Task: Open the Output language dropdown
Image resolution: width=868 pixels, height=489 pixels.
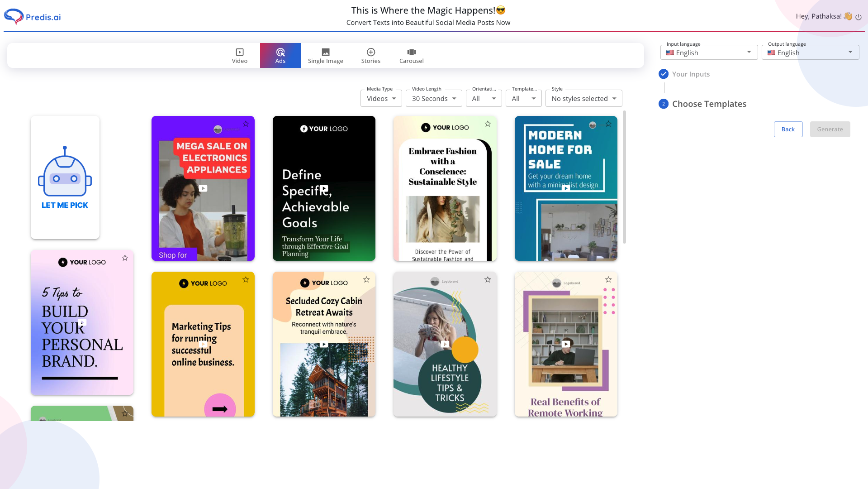Action: coord(810,52)
